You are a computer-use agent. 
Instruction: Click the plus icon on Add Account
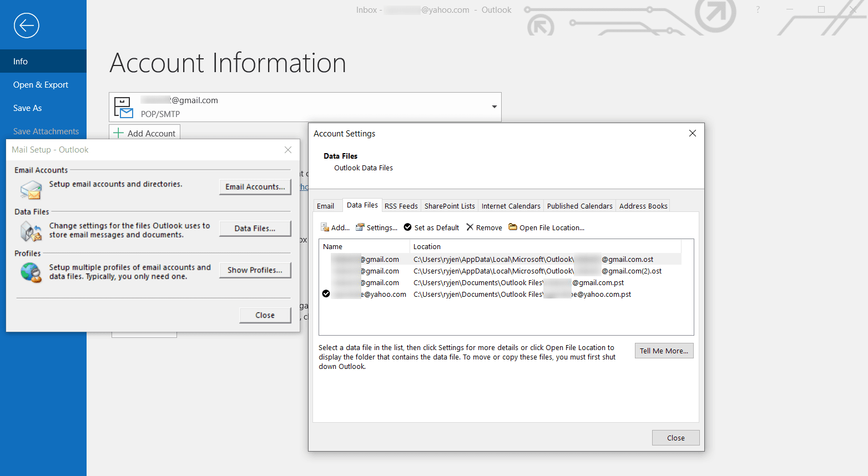118,133
